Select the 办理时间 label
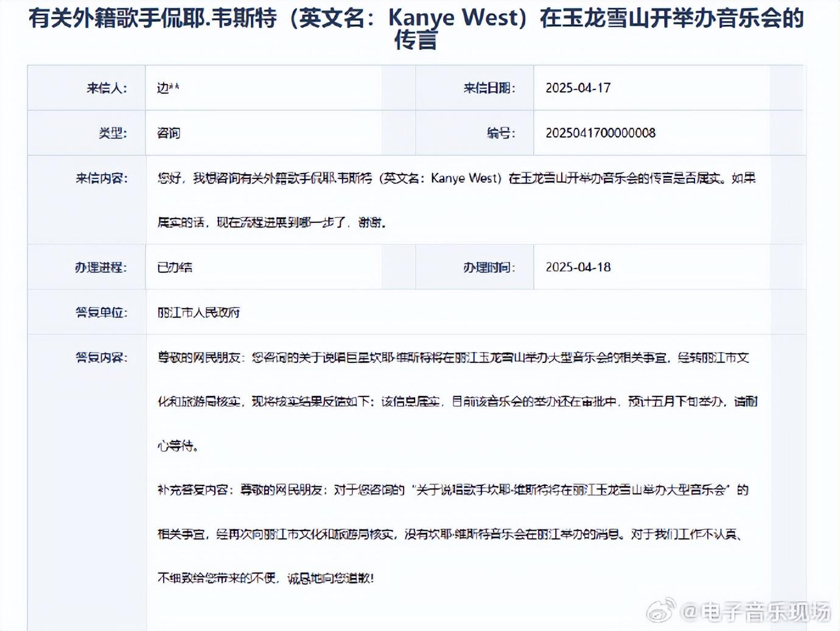 [x=489, y=267]
